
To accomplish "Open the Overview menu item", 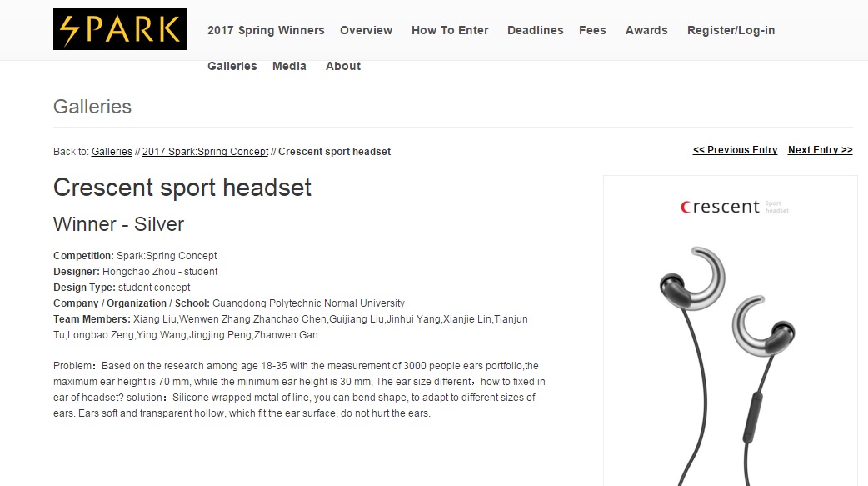I will click(x=366, y=31).
